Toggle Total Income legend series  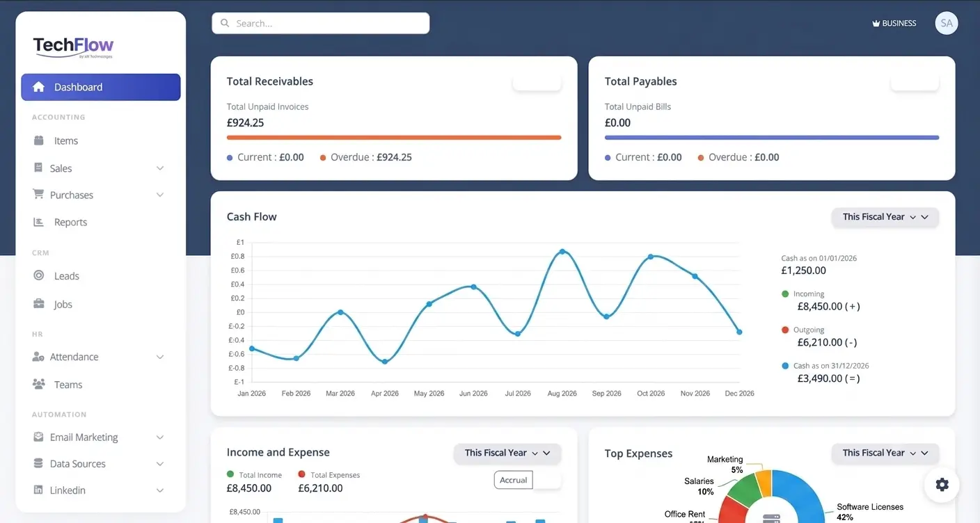pyautogui.click(x=255, y=475)
